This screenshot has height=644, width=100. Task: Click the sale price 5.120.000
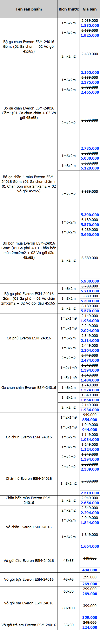(x=90, y=168)
